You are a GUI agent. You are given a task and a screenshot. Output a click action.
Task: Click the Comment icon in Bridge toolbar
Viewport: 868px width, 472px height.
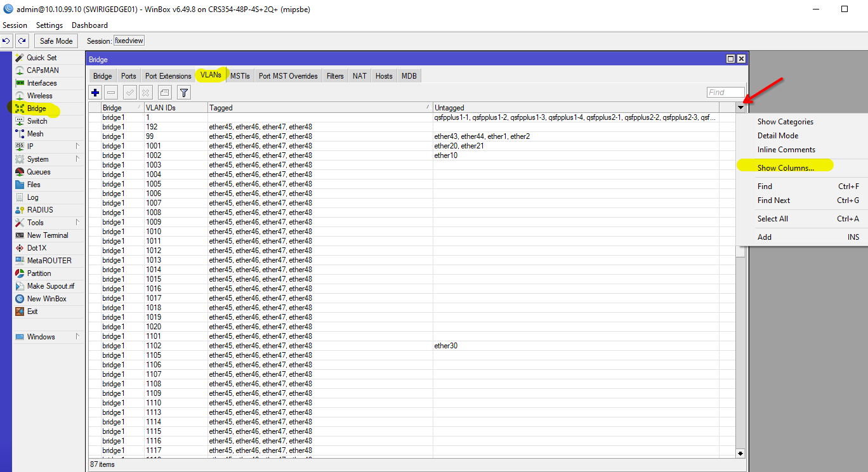tap(164, 93)
